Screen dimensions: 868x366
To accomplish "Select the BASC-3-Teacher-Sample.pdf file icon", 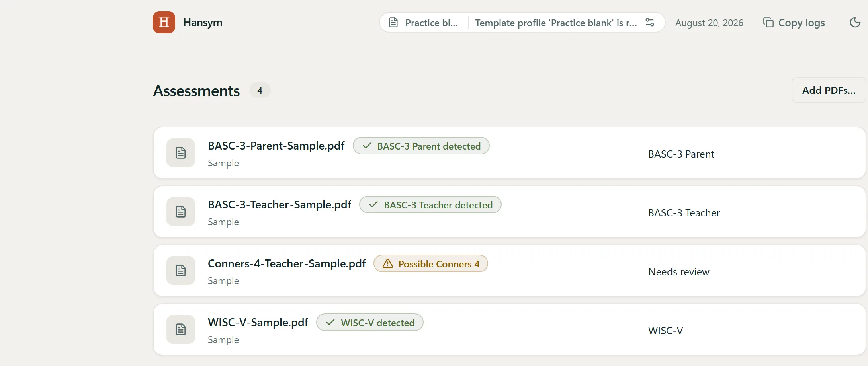I will [x=181, y=212].
